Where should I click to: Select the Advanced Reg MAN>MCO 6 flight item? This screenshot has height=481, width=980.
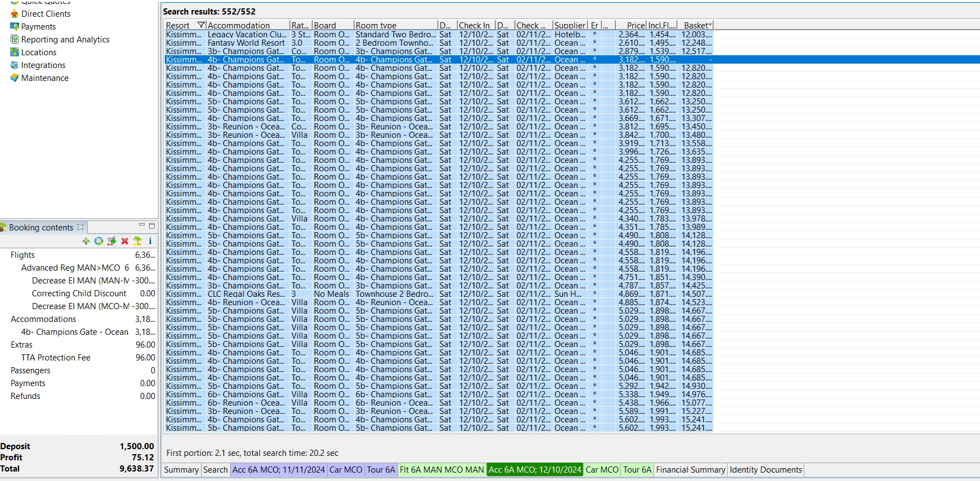pos(75,268)
